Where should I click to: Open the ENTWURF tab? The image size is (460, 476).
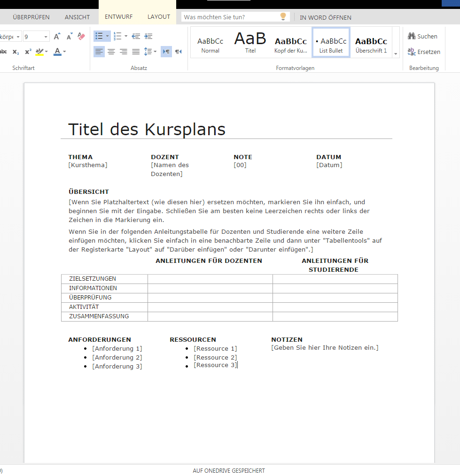[x=118, y=17]
